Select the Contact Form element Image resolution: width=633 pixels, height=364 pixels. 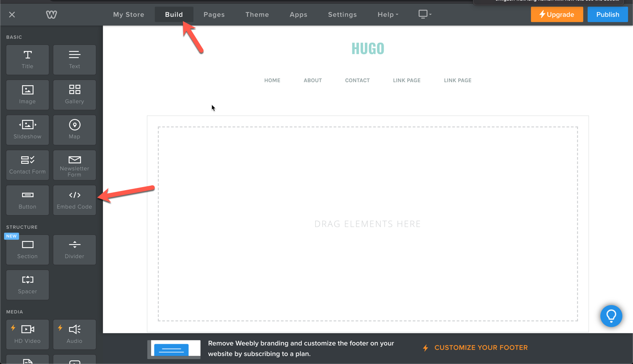(27, 165)
